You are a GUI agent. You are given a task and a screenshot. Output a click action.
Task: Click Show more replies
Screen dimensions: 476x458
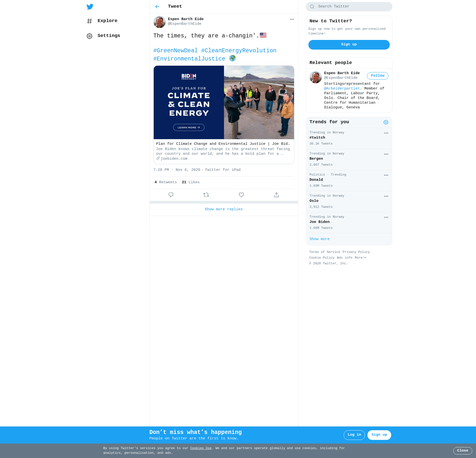point(224,209)
